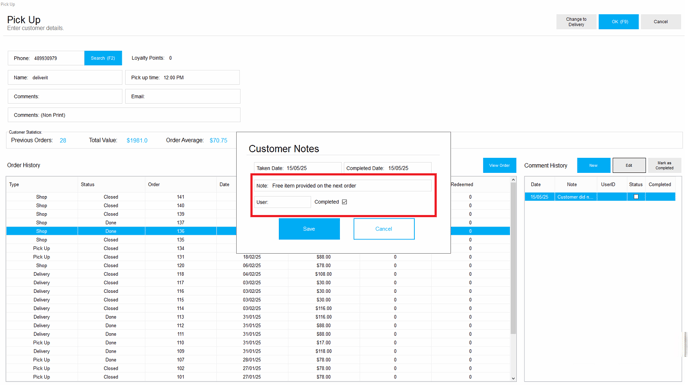688x387 pixels.
Task: Select Pick Up order 110 row
Action: coord(258,343)
